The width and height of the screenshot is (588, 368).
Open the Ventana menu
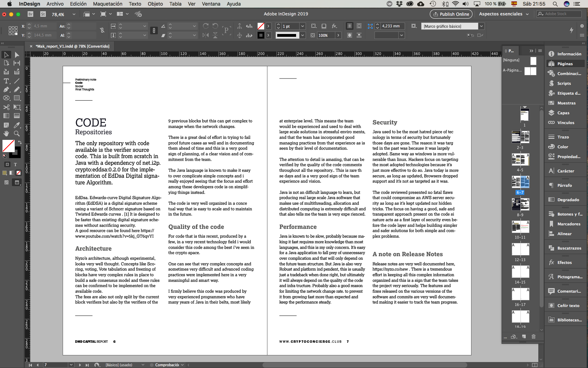click(211, 4)
